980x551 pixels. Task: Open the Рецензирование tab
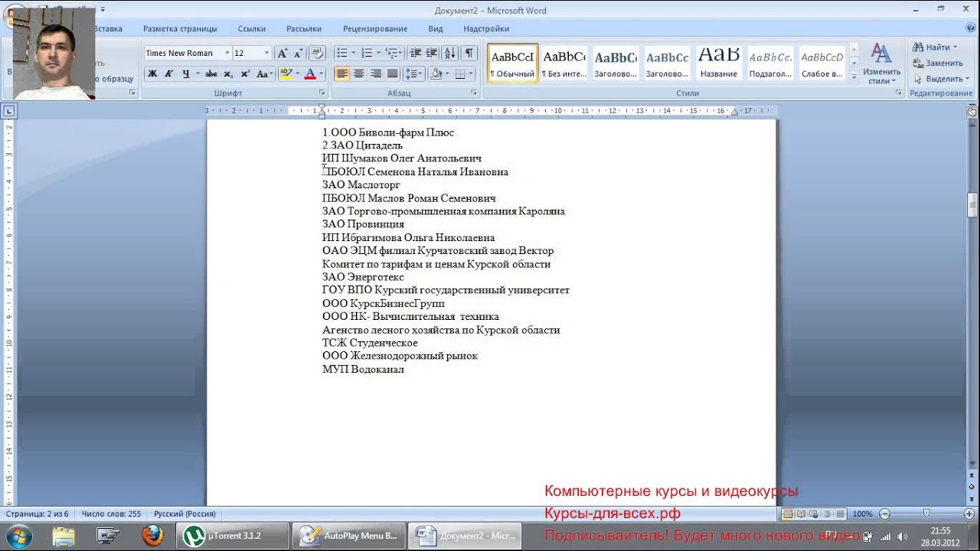coord(375,28)
